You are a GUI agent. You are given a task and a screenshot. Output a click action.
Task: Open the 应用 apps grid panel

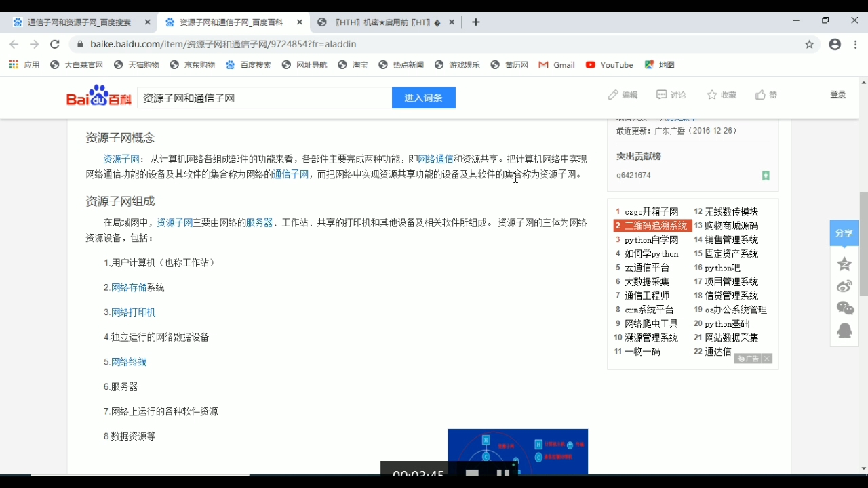click(x=13, y=64)
